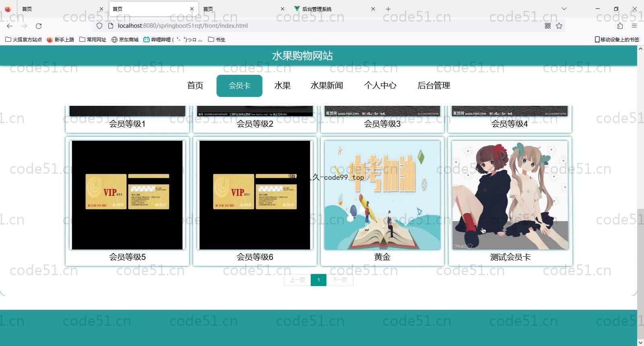Click the 水果购物网站 site title
This screenshot has width=644, height=346.
tap(302, 56)
